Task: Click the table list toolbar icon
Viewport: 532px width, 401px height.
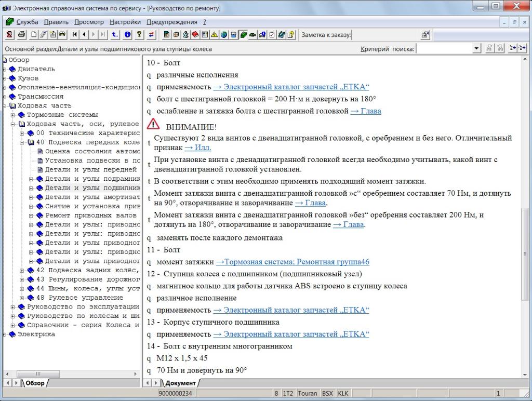Action: click(205, 35)
